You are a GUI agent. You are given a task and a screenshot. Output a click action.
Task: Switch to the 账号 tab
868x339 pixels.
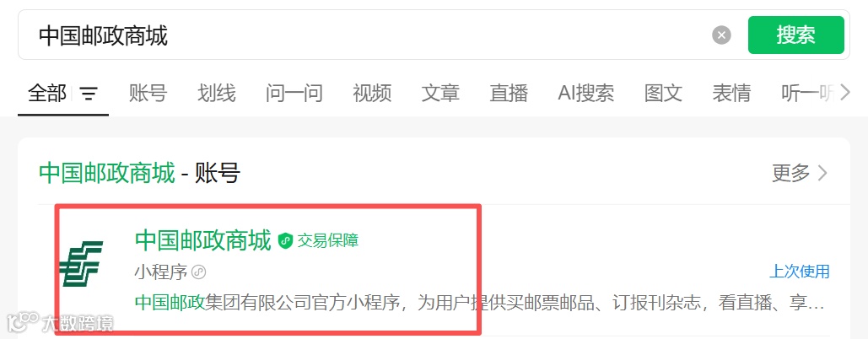148,93
